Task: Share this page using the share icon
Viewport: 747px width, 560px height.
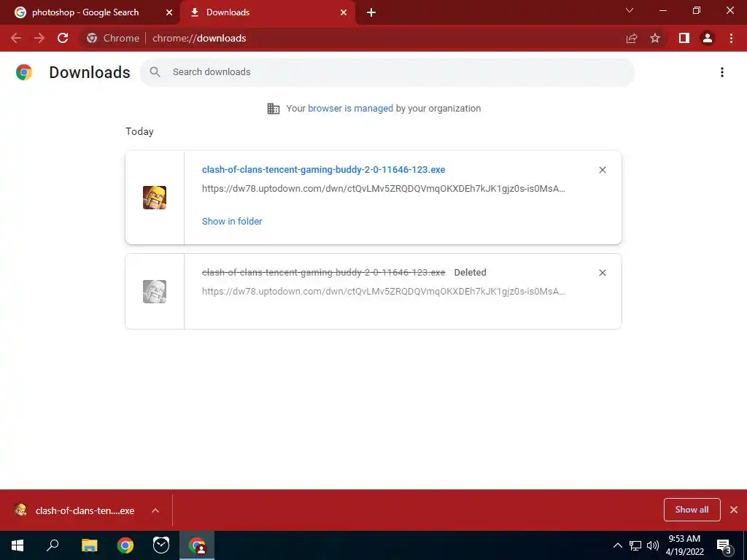Action: coord(632,38)
